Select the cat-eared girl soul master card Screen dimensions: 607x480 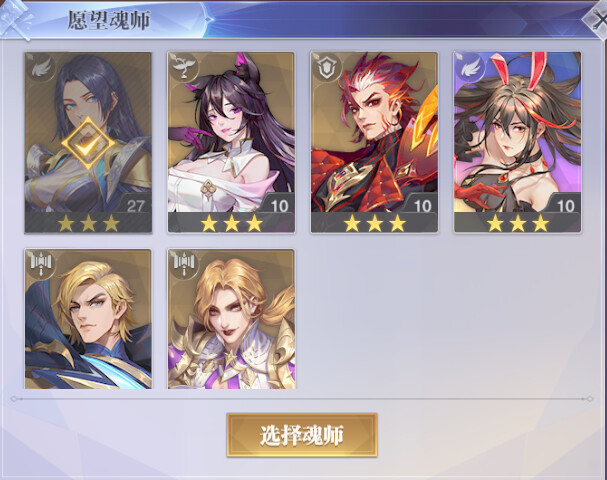(x=231, y=142)
